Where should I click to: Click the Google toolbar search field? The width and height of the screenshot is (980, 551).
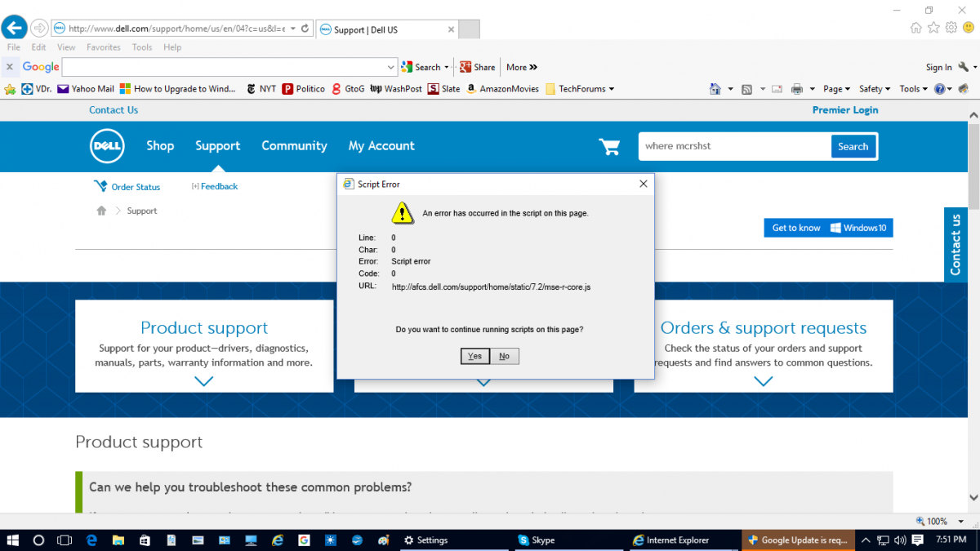[224, 67]
